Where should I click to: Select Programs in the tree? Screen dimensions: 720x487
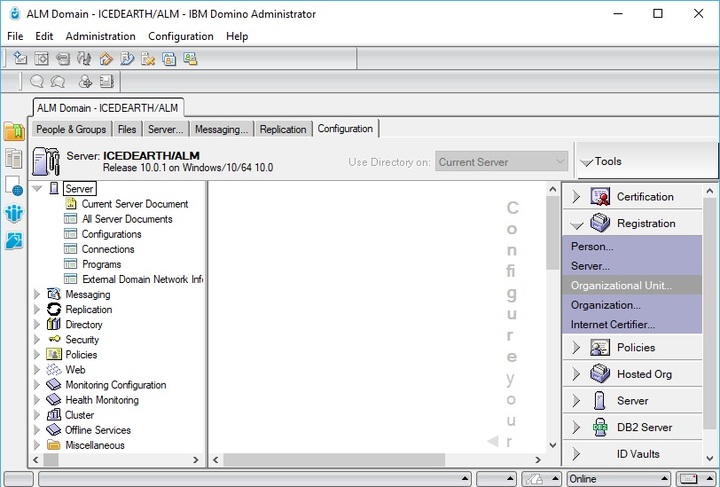101,264
